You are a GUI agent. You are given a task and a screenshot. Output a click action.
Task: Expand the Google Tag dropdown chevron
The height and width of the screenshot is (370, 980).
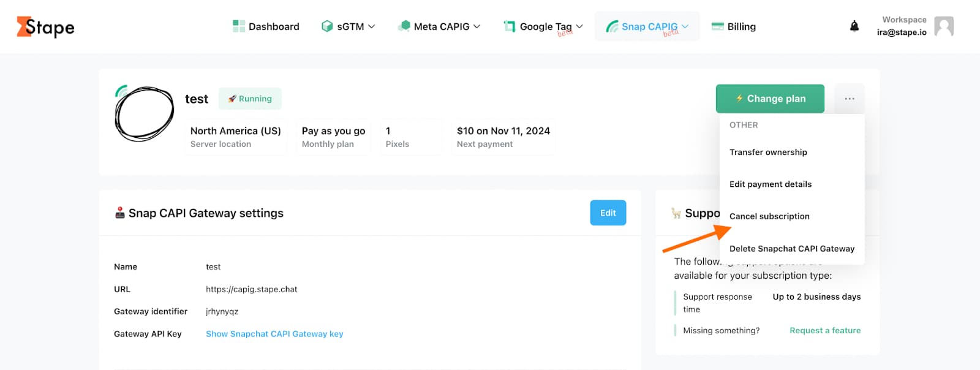579,26
